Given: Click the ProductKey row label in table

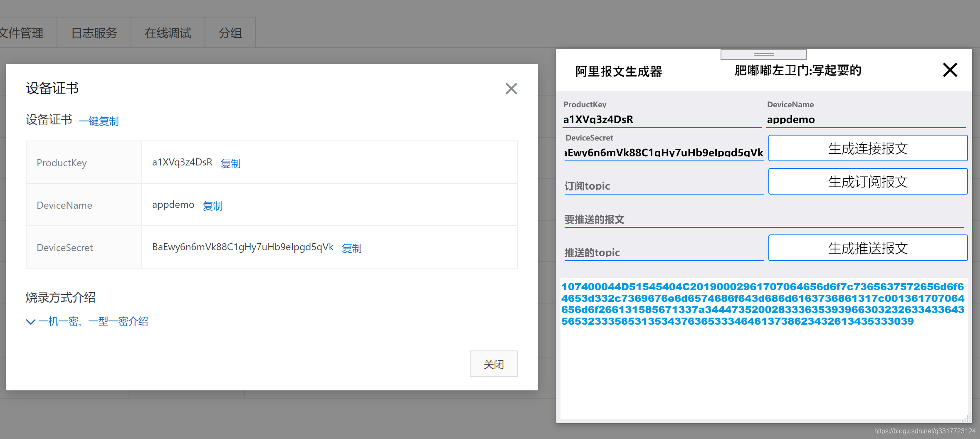Looking at the screenshot, I should (62, 163).
